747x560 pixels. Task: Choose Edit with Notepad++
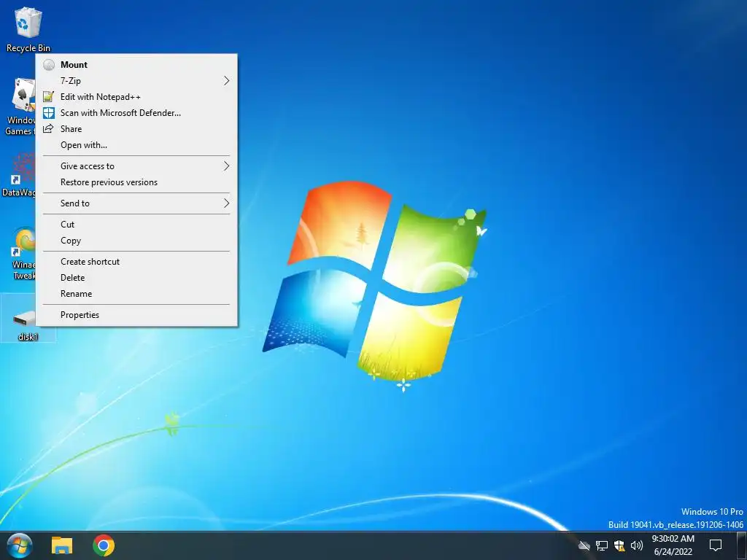pos(136,97)
